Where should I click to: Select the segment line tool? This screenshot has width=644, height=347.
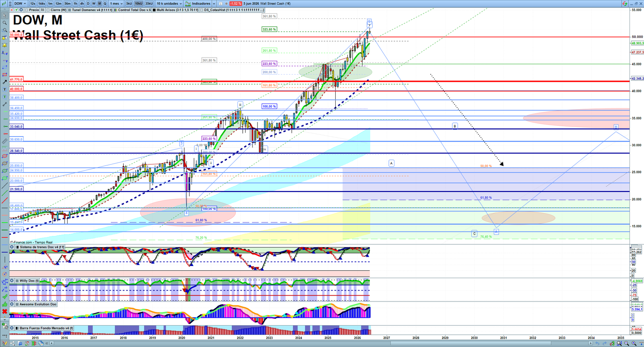point(4,104)
